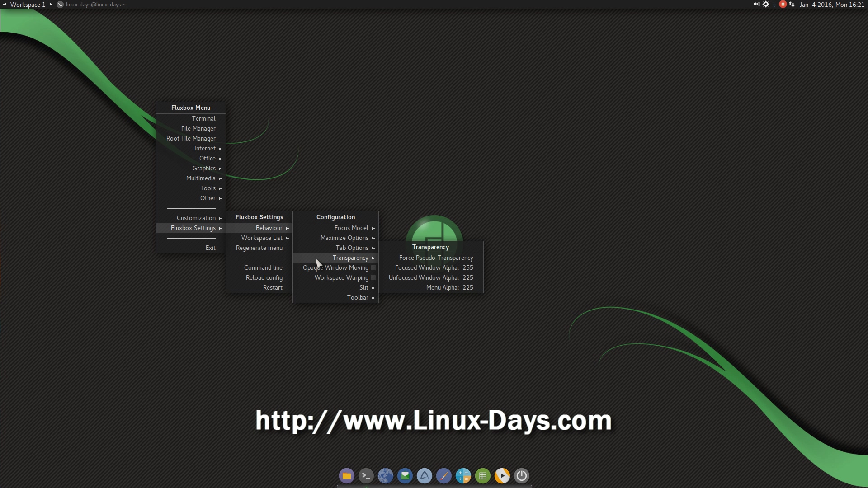
Task: Click the terminal icon in taskbar
Action: tap(60, 4)
